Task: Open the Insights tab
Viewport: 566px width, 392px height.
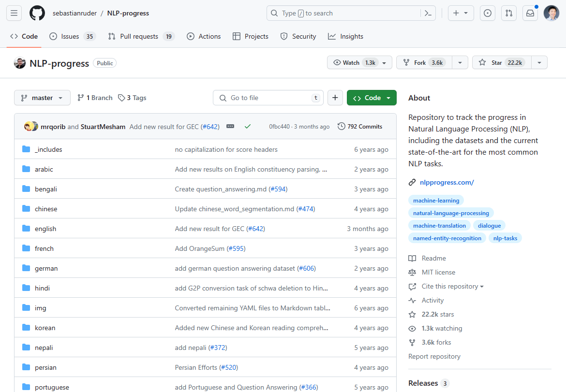Action: point(345,36)
